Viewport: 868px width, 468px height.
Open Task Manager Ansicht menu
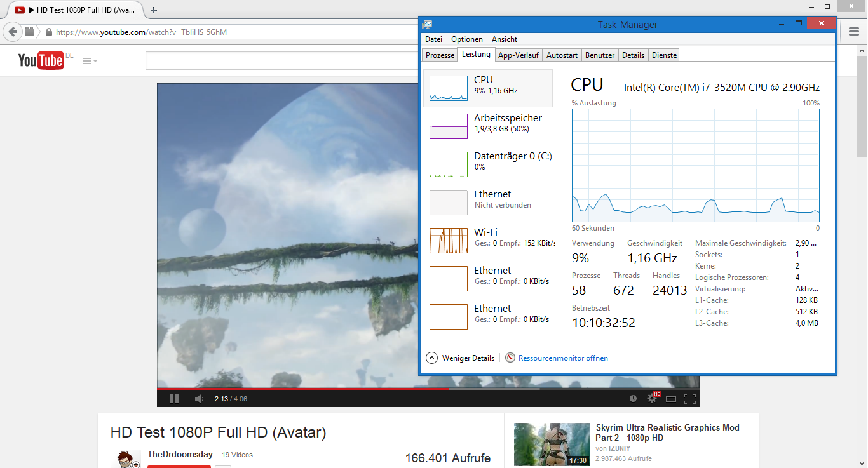click(x=505, y=39)
